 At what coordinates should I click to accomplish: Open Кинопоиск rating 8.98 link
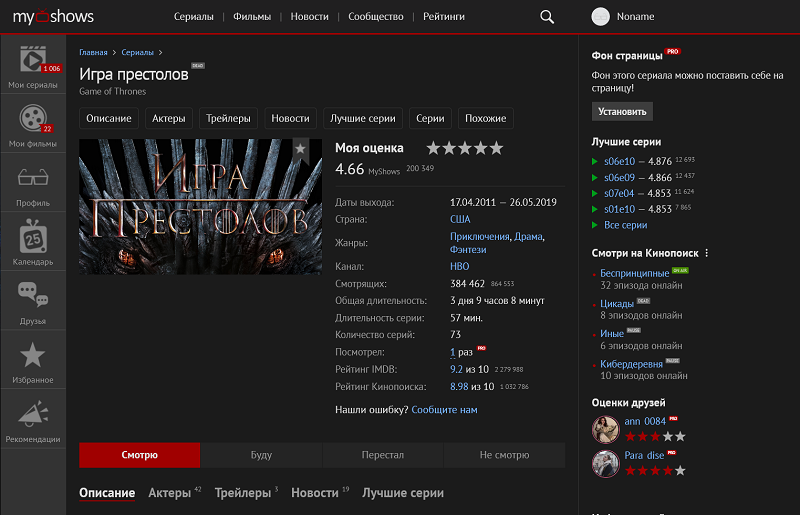click(459, 387)
